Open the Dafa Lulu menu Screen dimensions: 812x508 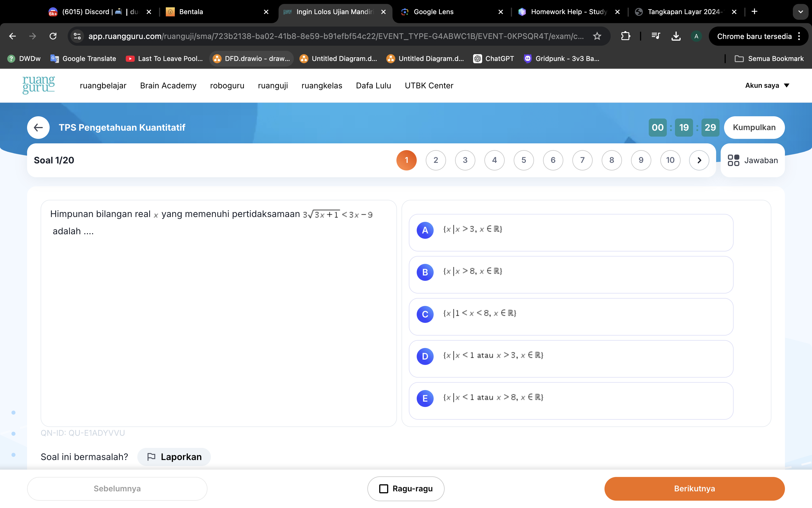[x=374, y=85]
